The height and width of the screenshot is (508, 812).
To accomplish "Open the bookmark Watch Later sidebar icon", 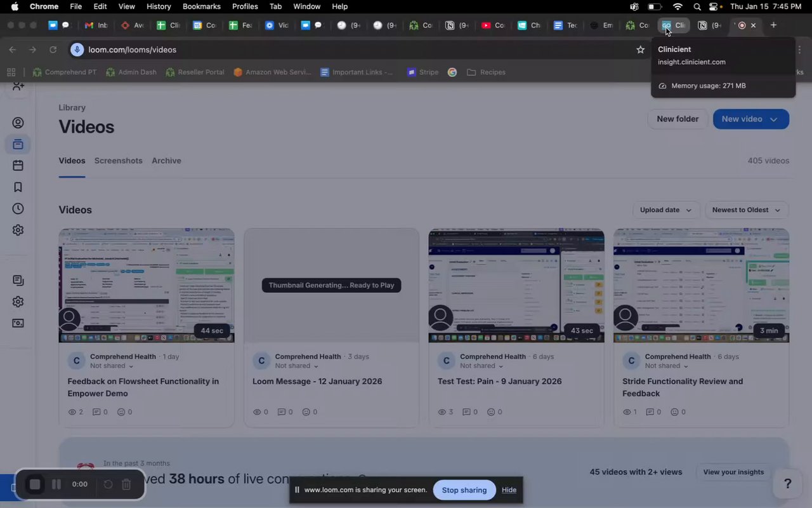I will click(x=18, y=187).
